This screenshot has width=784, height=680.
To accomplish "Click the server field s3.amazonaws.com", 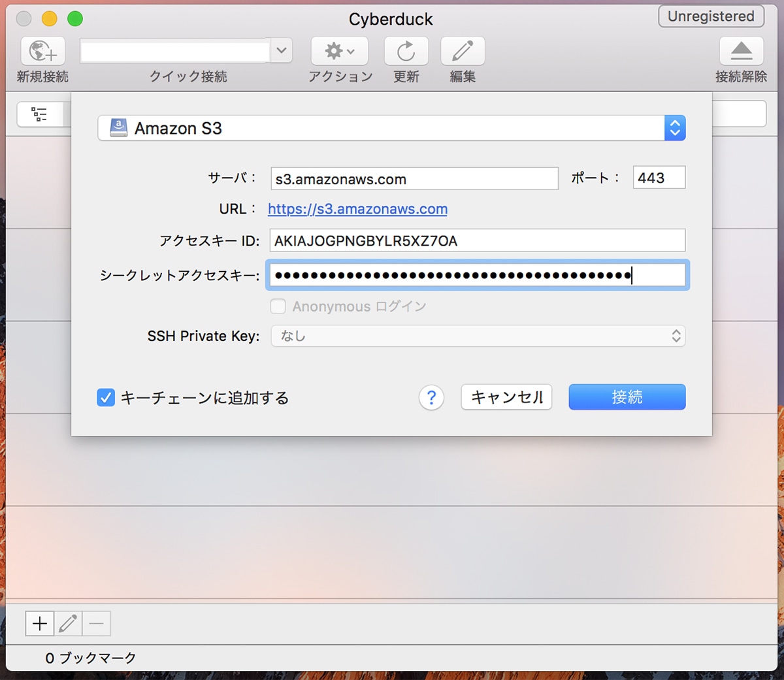I will click(414, 178).
